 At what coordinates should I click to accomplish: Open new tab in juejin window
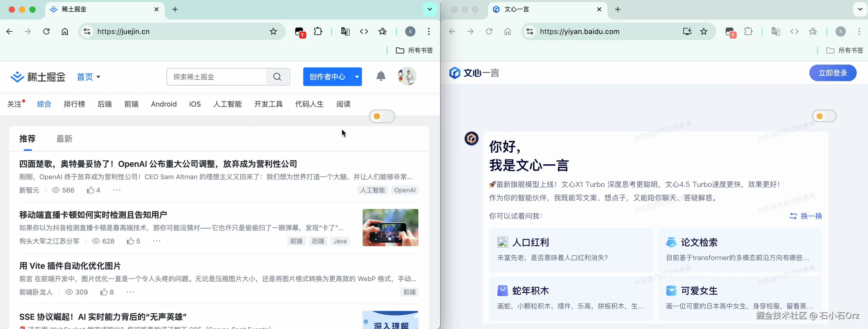point(175,9)
